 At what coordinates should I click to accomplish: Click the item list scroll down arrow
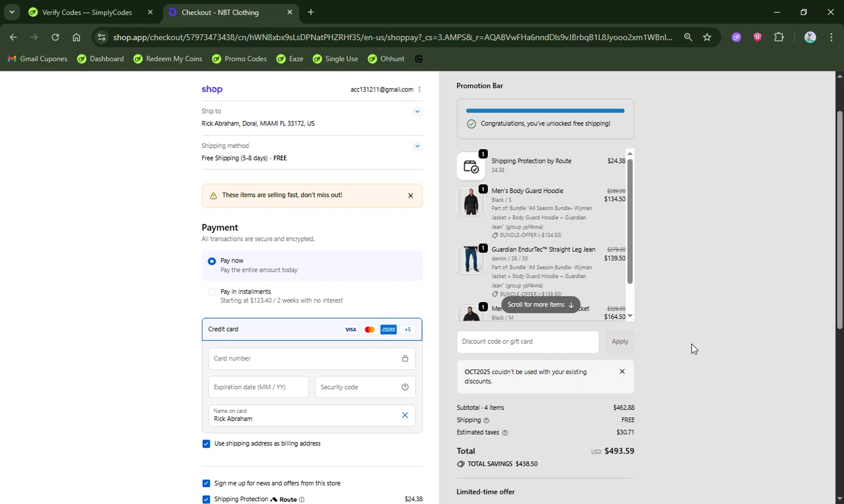point(630,316)
